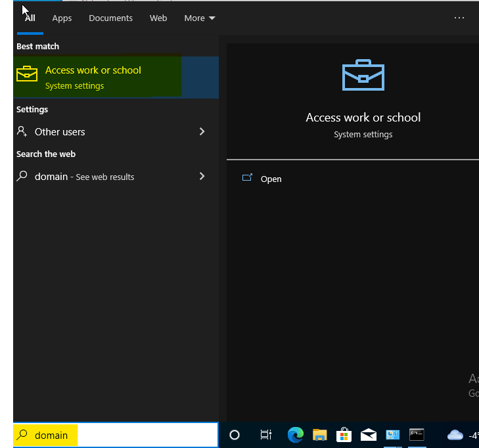Open Microsoft Store from the taskbar
Viewport: 479px width, 448px height.
344,435
